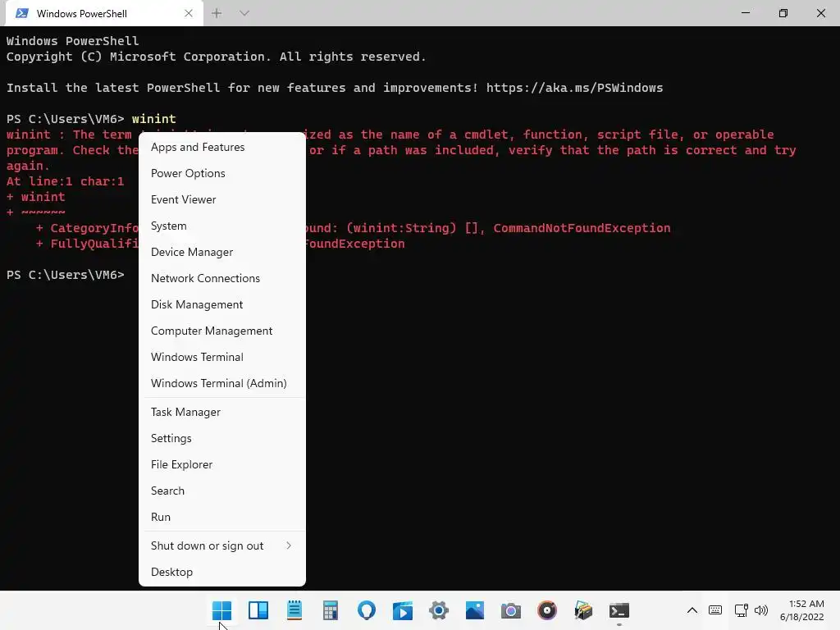840x630 pixels.
Task: Click the typed 'winint' command text
Action: click(153, 118)
